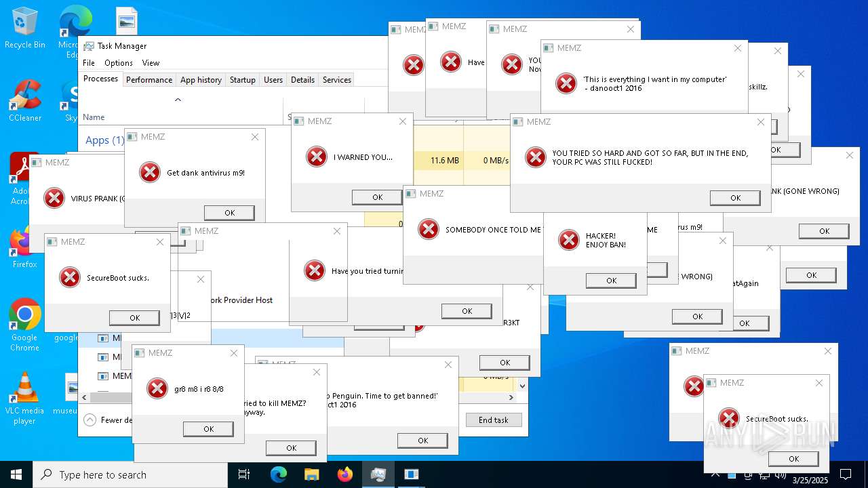Click error icon in 'VIRUS PRANK' dialog

click(x=54, y=198)
